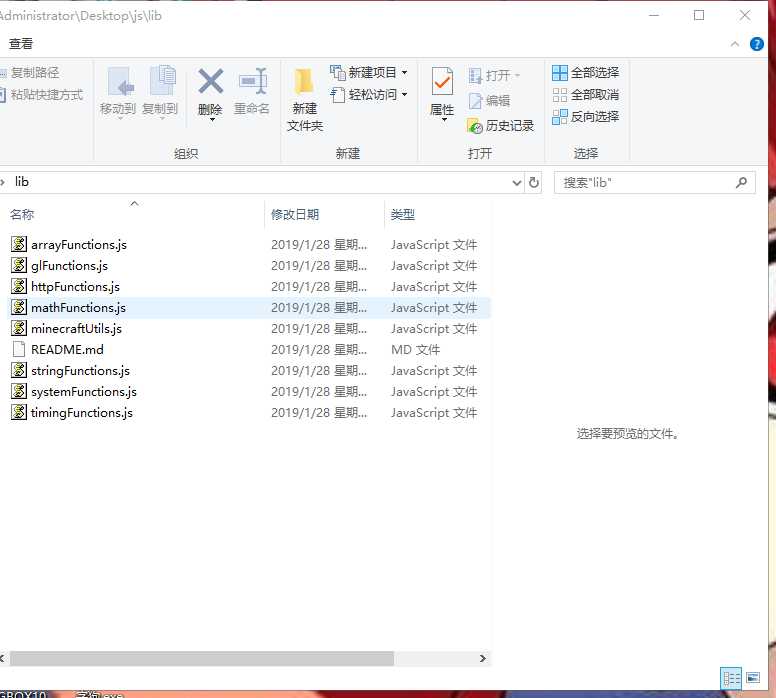The height and width of the screenshot is (698, 776).
Task: Click the file name text README.md
Action: pos(67,349)
